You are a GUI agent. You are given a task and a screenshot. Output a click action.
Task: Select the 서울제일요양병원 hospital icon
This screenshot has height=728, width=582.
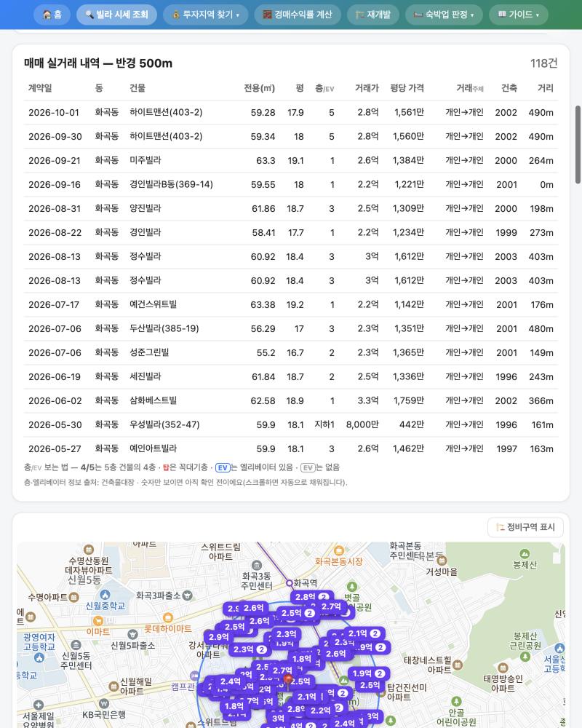pos(39,705)
